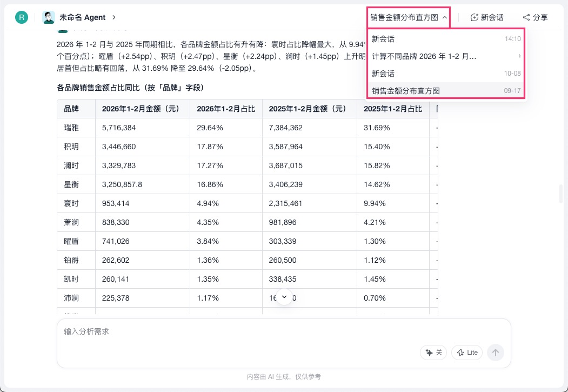Image resolution: width=568 pixels, height=392 pixels.
Task: Choose 销售金额分布直方图 entry dated 09-17
Action: click(x=446, y=91)
